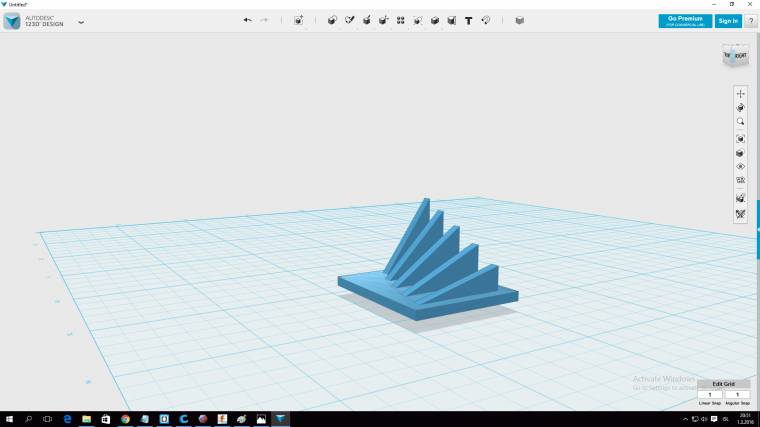760x427 pixels.
Task: Click the taskbar volume speaker icon
Action: 704,419
